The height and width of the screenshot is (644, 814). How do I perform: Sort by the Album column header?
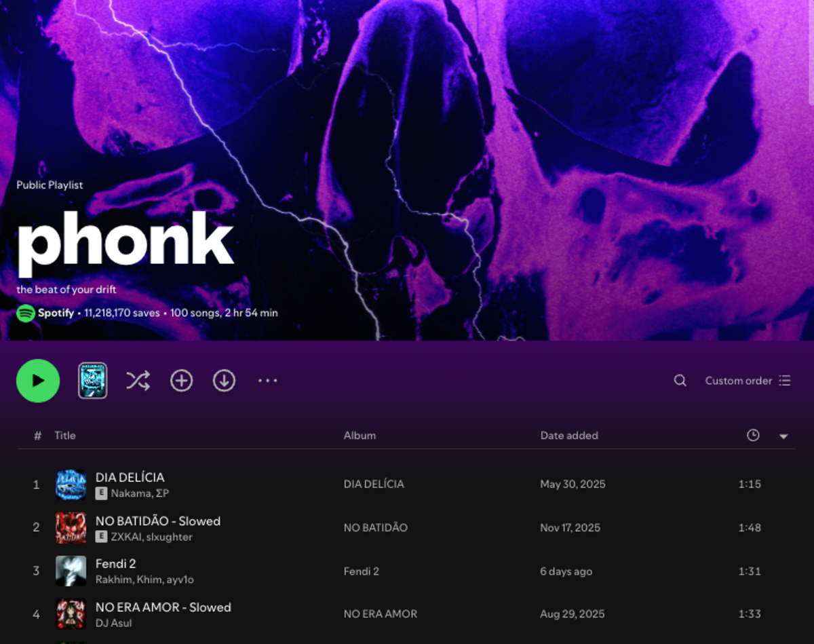[360, 436]
